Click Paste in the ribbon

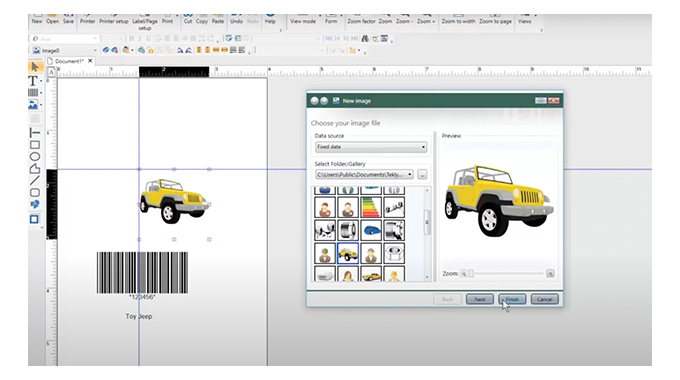[x=218, y=18]
